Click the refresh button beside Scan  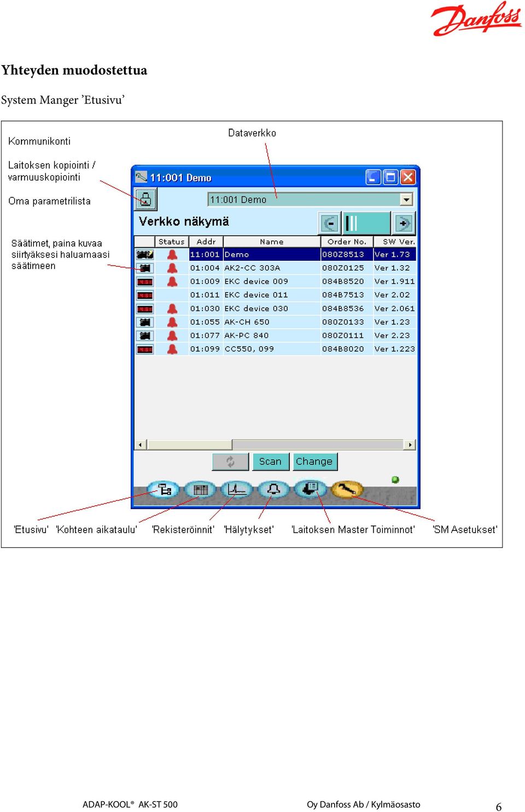pos(230,462)
